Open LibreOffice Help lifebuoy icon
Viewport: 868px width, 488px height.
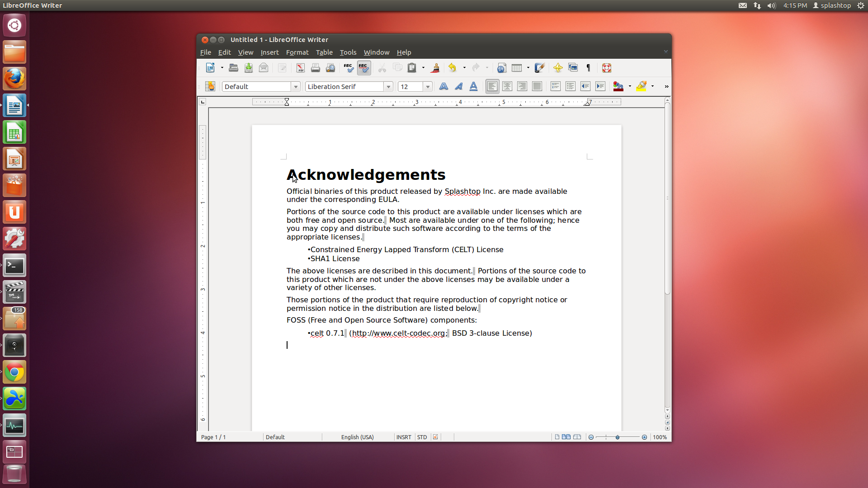[x=607, y=68]
